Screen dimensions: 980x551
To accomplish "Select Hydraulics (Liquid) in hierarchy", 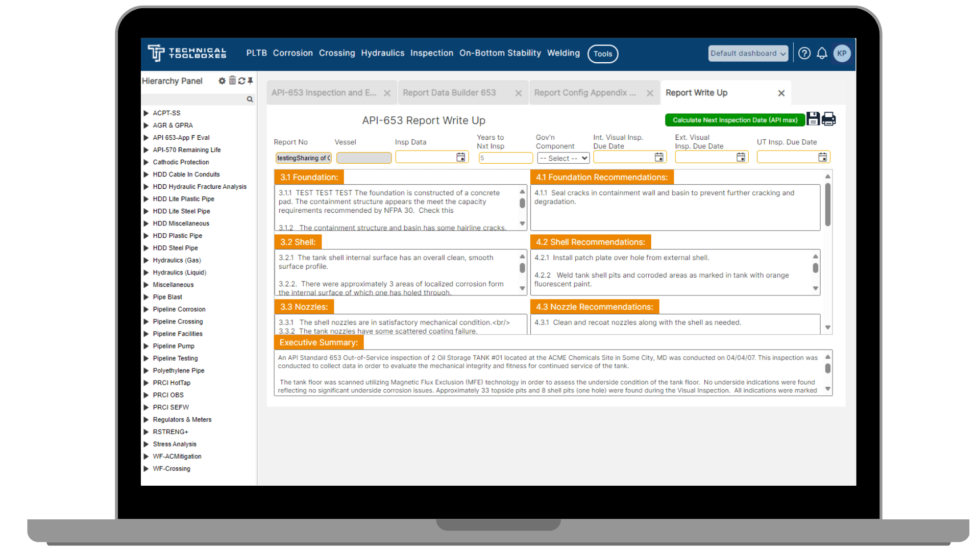I will [180, 272].
